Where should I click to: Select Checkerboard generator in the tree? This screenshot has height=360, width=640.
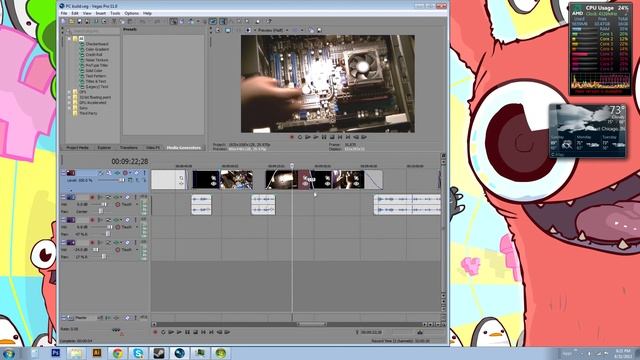(x=97, y=44)
